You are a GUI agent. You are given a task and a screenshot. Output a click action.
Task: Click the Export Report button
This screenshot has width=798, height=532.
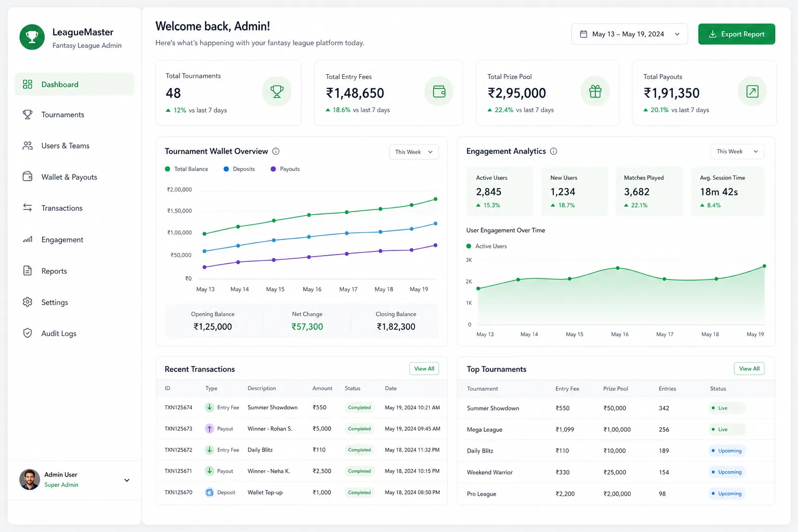736,34
